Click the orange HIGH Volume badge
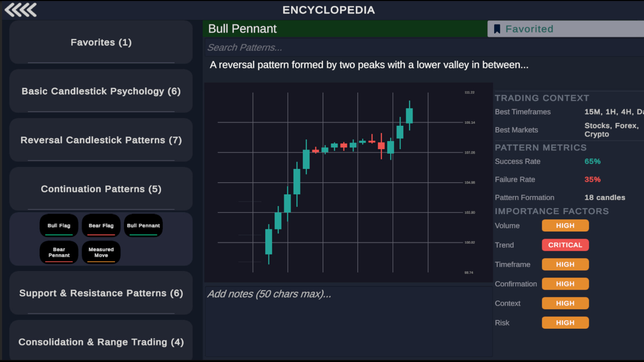644x362 pixels. pyautogui.click(x=565, y=226)
